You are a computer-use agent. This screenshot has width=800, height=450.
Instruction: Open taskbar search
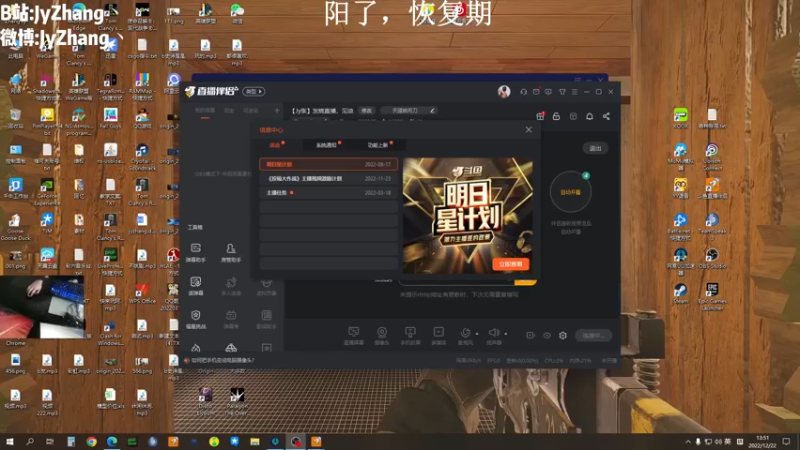pos(30,441)
